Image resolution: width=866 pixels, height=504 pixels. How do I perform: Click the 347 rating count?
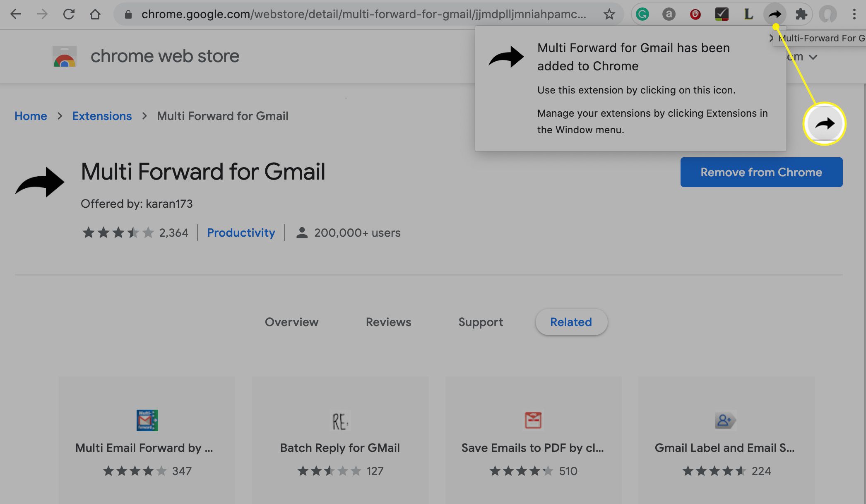pos(182,471)
